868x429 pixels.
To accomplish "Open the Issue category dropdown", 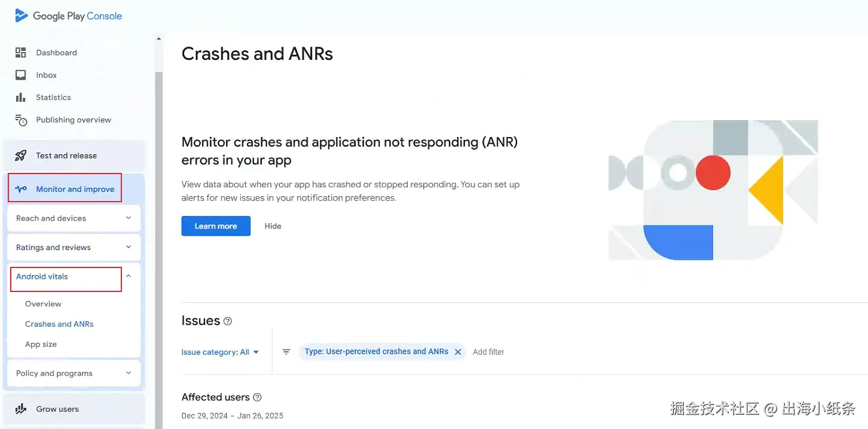I will pyautogui.click(x=220, y=352).
